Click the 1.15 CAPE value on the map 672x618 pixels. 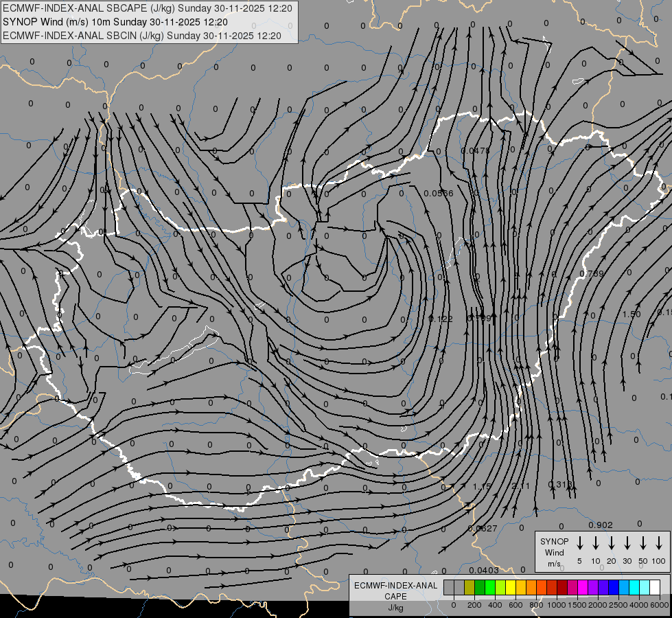tap(482, 486)
